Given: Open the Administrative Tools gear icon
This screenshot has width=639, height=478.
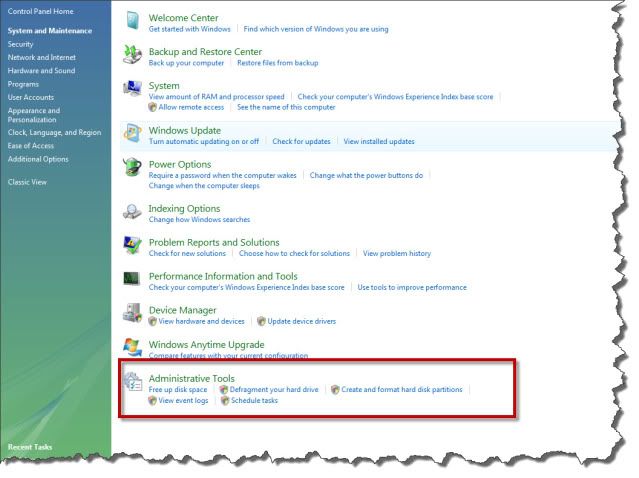Looking at the screenshot, I should coord(133,381).
